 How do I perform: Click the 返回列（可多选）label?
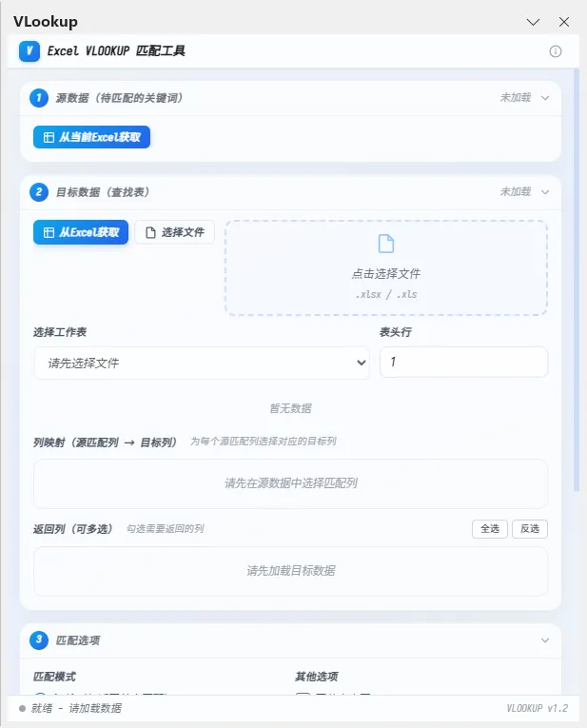point(73,529)
